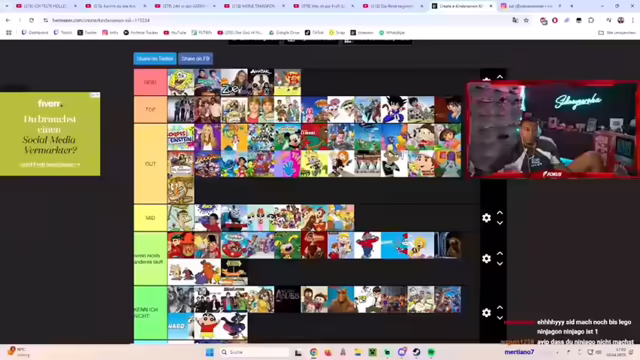640x360 pixels.
Task: Select the Dora thumbnail in GUT tier
Action: click(x=448, y=137)
